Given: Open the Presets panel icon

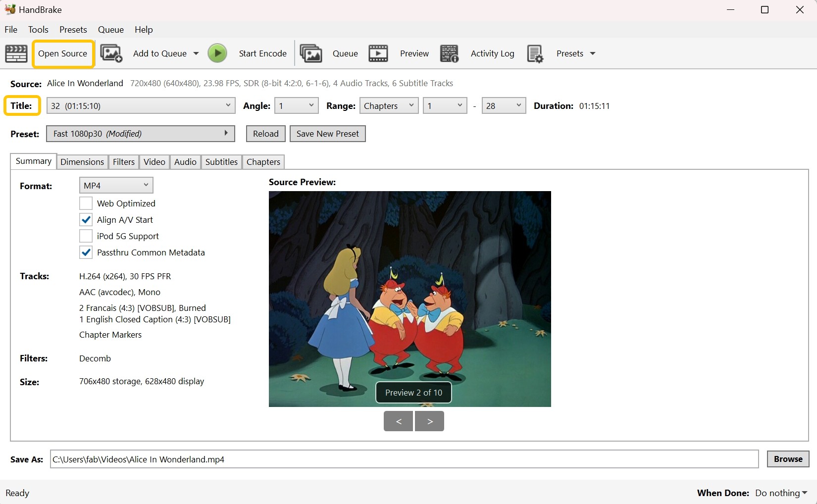Looking at the screenshot, I should (x=535, y=53).
